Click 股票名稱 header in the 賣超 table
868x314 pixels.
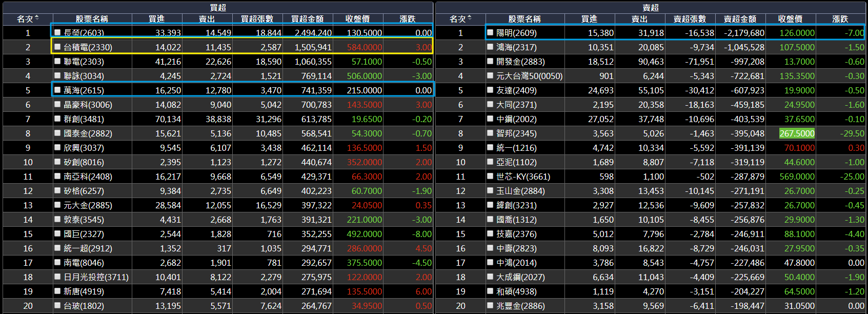(x=524, y=19)
